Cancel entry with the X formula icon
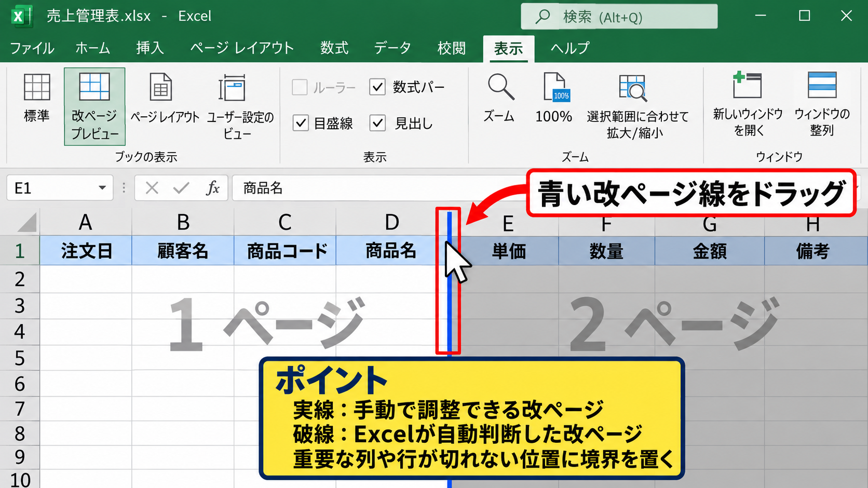 [152, 188]
